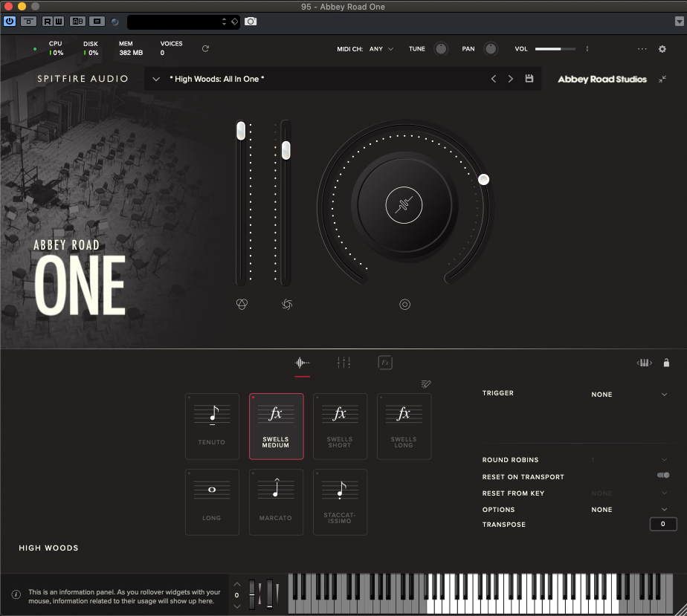Screen dimensions: 687x616
Task: Click the VOL slider in top bar
Action: (x=555, y=49)
